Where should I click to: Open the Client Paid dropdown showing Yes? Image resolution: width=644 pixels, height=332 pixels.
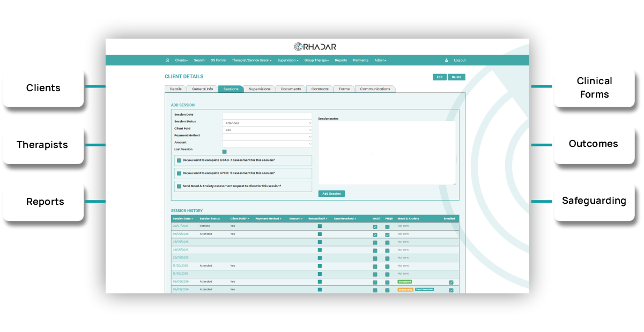pyautogui.click(x=267, y=130)
